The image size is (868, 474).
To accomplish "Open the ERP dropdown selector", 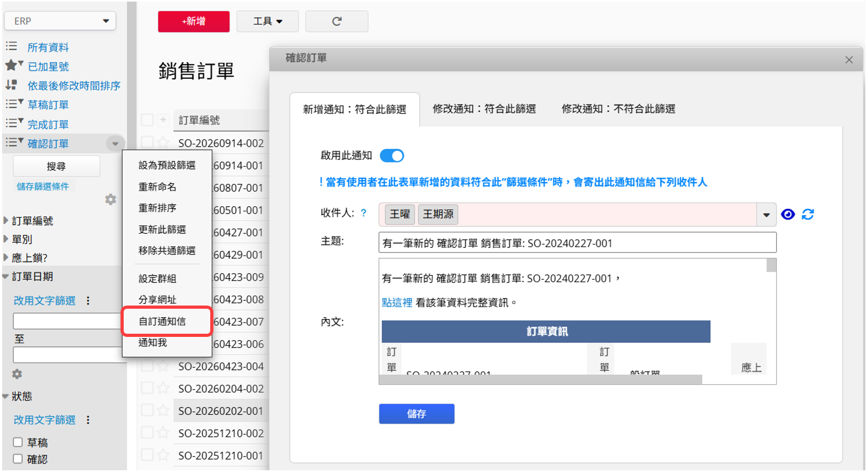I will (x=60, y=21).
